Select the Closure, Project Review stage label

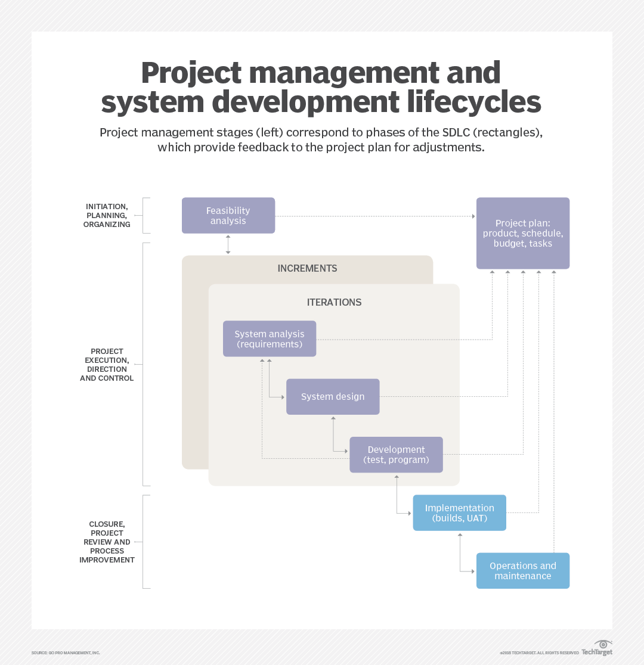(107, 542)
